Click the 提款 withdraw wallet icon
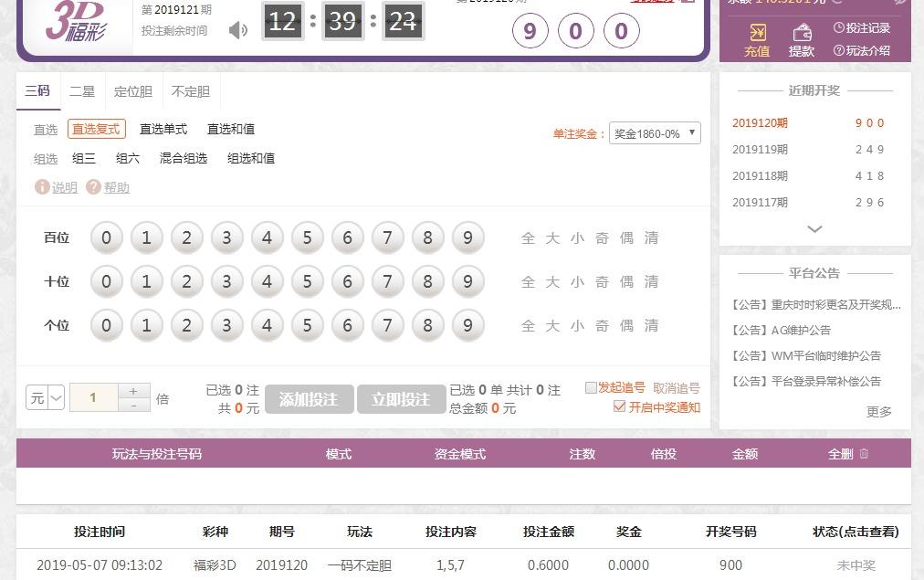This screenshot has height=580, width=924. [x=802, y=35]
